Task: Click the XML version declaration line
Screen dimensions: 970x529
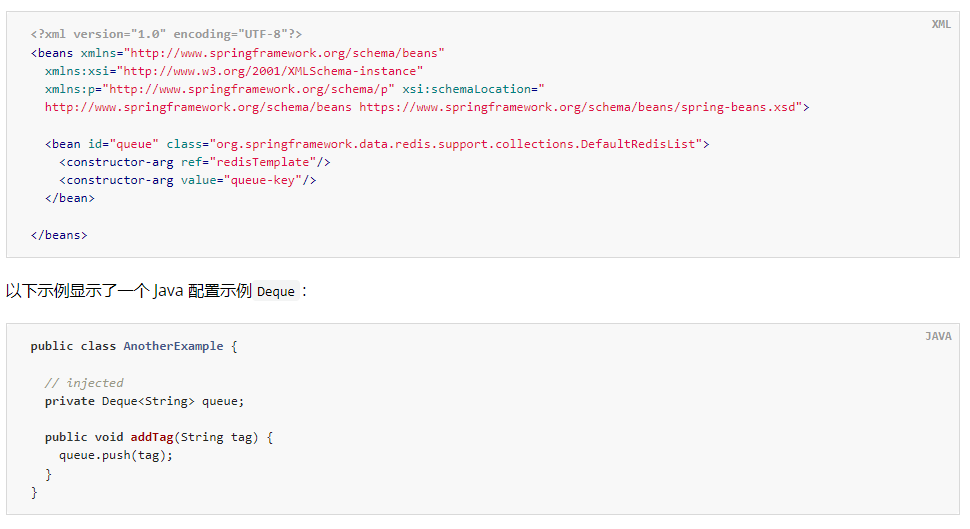Action: pyautogui.click(x=166, y=34)
